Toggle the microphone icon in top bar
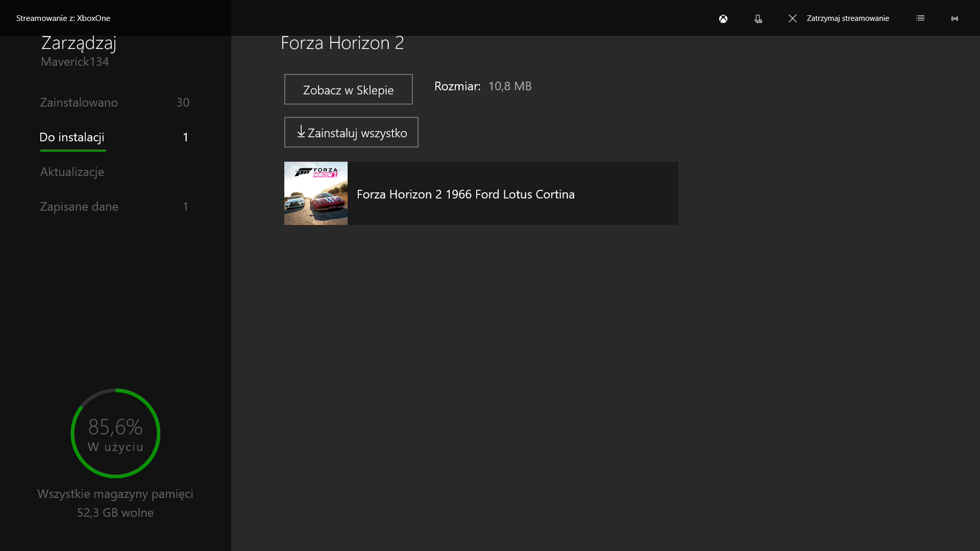The height and width of the screenshot is (551, 980). (758, 19)
